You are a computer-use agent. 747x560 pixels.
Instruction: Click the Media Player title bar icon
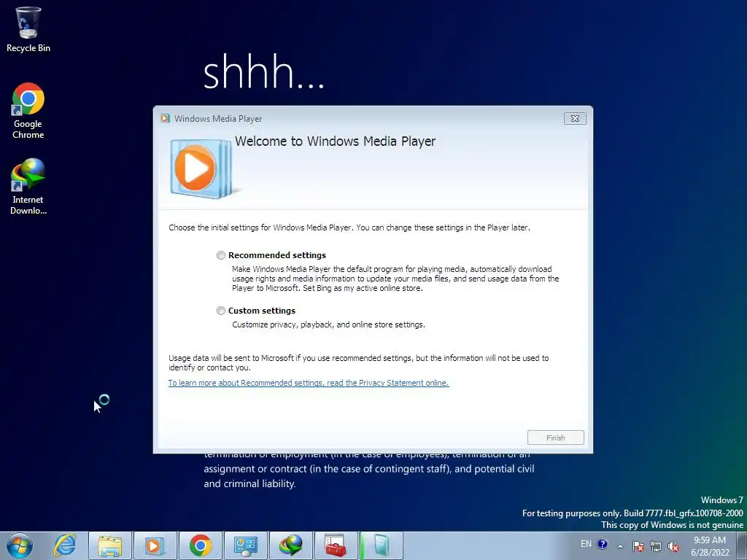(x=166, y=119)
